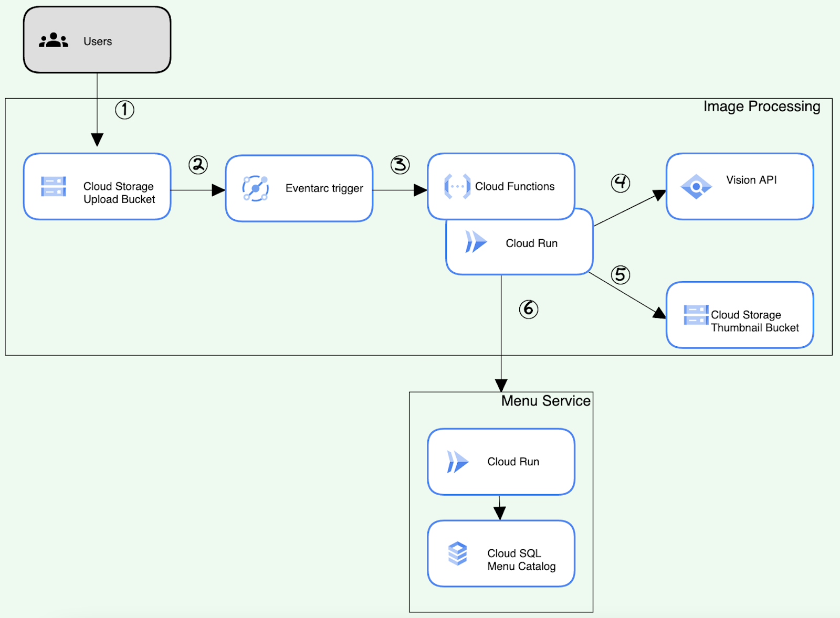The image size is (840, 618).
Task: Click the Eventarc trigger label text
Action: click(324, 188)
